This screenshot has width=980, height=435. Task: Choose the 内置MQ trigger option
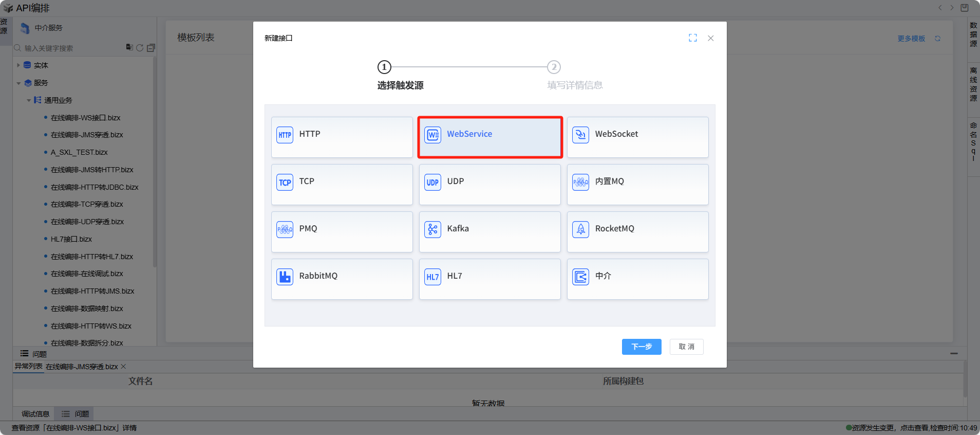(x=637, y=184)
